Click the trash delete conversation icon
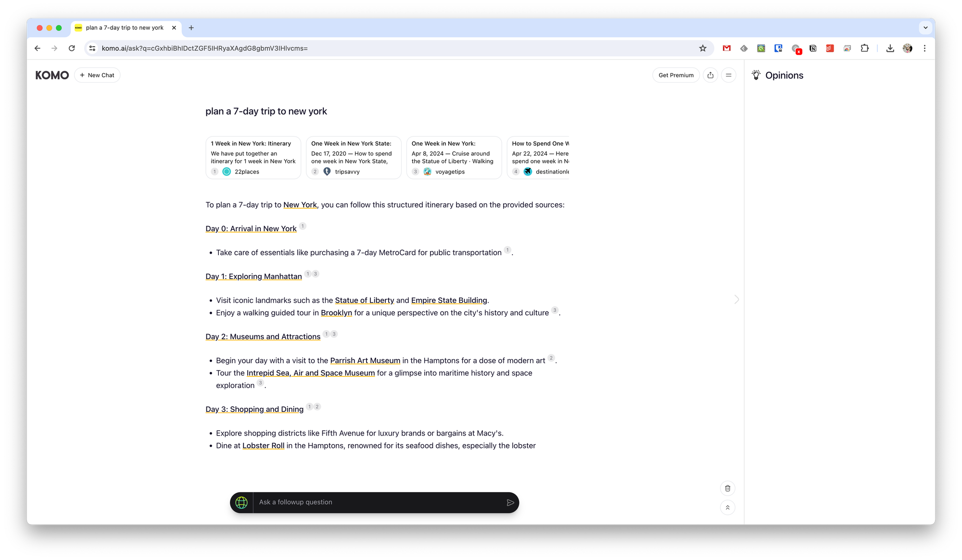The image size is (962, 560). pyautogui.click(x=727, y=488)
